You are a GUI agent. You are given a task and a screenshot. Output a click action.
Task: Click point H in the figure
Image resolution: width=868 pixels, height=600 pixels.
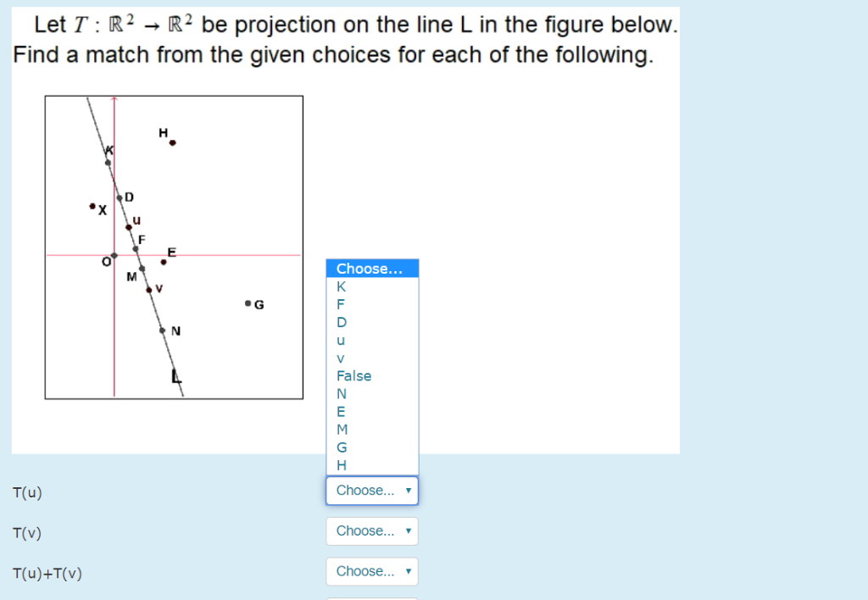click(172, 142)
